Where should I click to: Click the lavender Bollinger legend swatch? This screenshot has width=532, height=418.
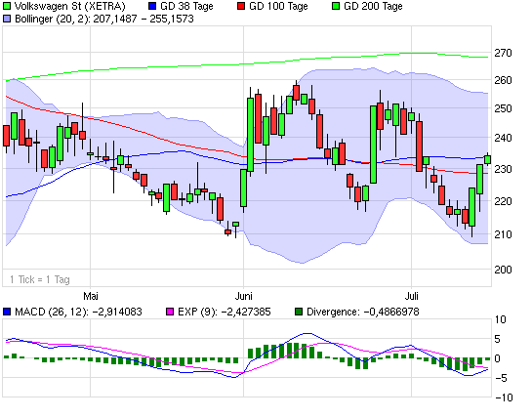(7, 19)
